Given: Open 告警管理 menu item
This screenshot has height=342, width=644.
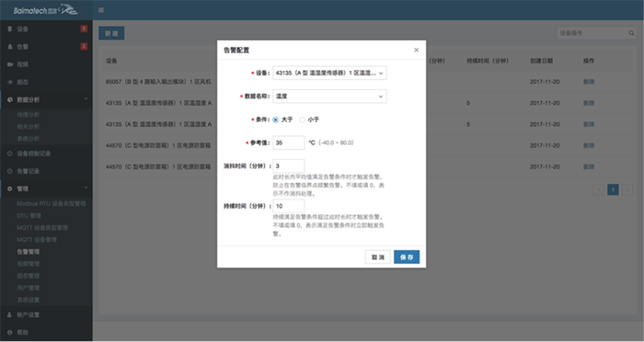Looking at the screenshot, I should pyautogui.click(x=29, y=252).
